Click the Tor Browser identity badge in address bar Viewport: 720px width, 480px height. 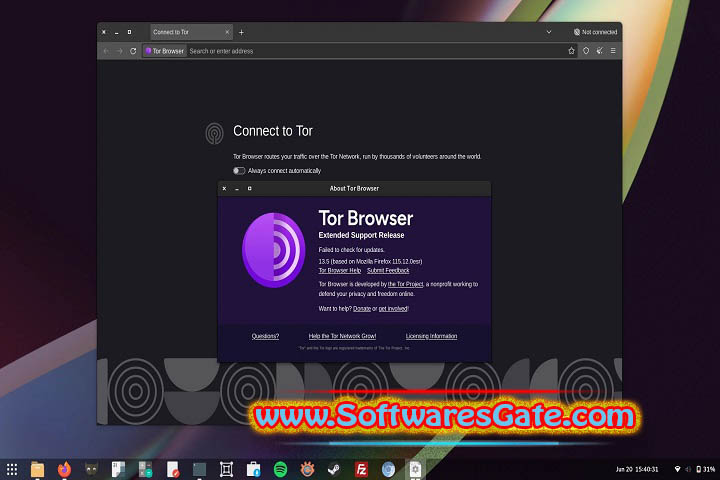164,51
